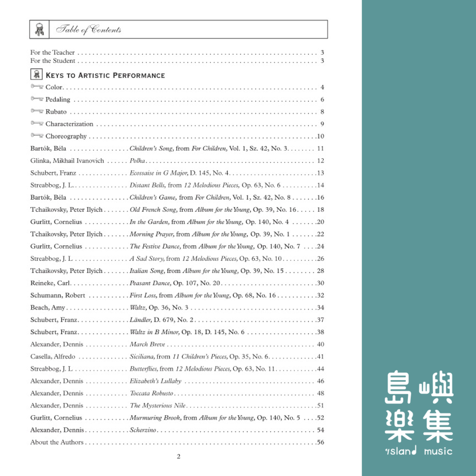Click the key icon next to Rubato
476x476 pixels.
[37, 111]
